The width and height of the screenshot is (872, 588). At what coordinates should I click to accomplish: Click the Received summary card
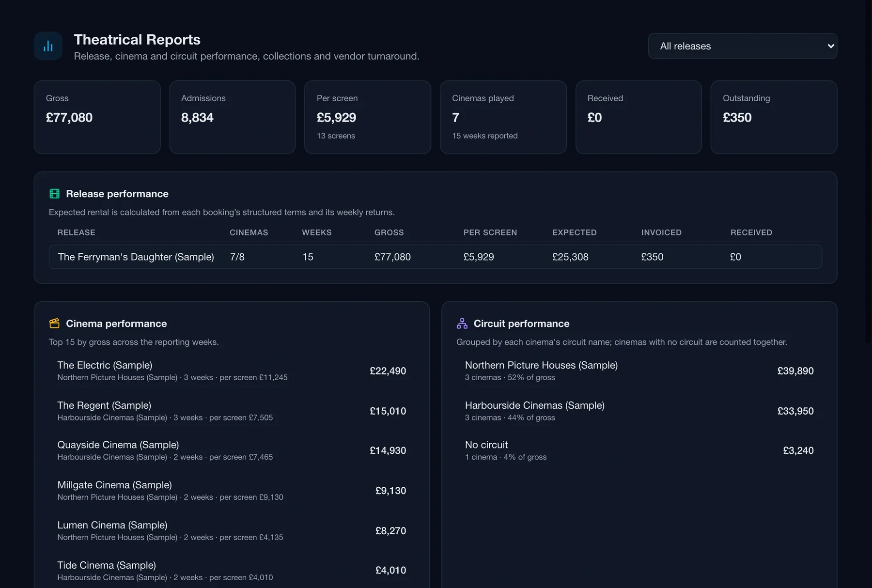pyautogui.click(x=638, y=117)
